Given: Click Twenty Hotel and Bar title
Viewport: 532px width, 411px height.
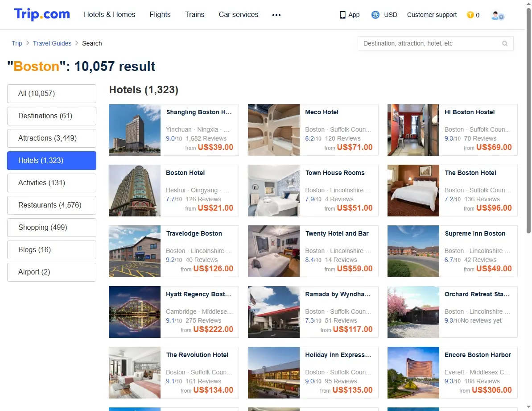Looking at the screenshot, I should [x=337, y=233].
